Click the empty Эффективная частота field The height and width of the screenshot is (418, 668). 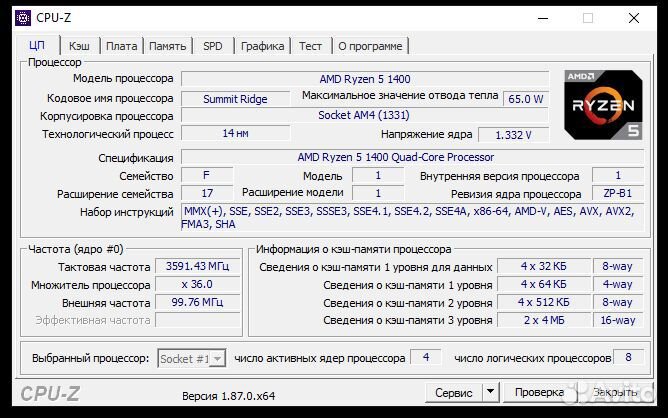(x=197, y=320)
